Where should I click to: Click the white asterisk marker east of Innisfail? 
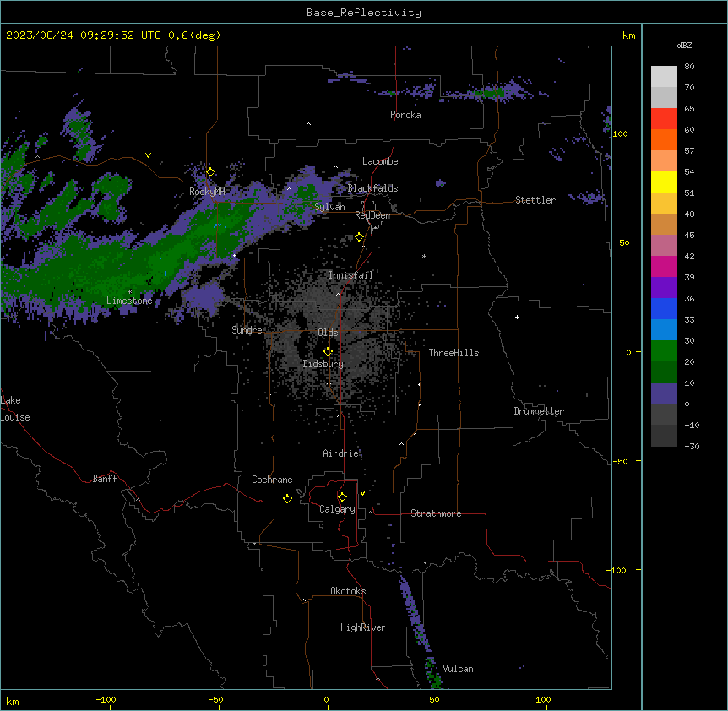pyautogui.click(x=424, y=256)
